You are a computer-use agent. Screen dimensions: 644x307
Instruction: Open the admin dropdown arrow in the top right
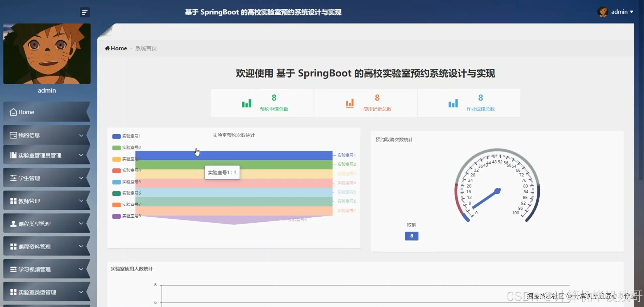[x=632, y=12]
